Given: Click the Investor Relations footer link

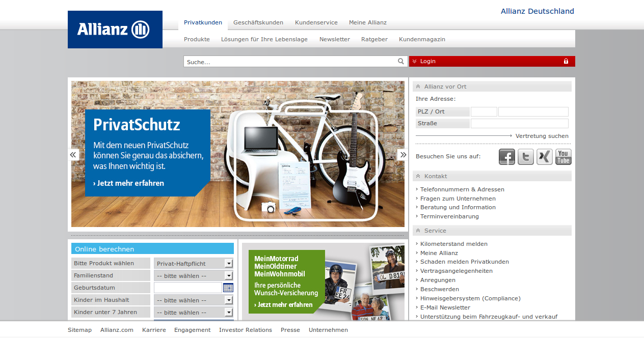Looking at the screenshot, I should [x=246, y=330].
